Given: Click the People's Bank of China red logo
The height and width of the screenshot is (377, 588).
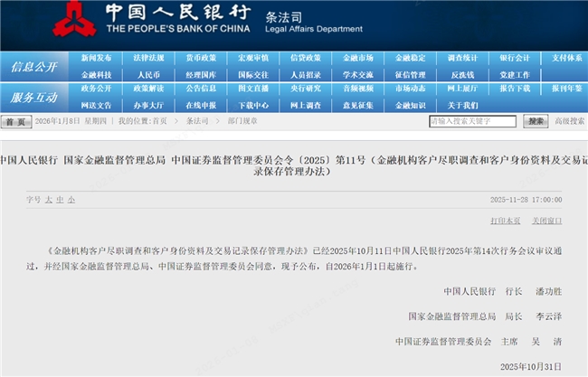Looking at the screenshot, I should coord(74,19).
